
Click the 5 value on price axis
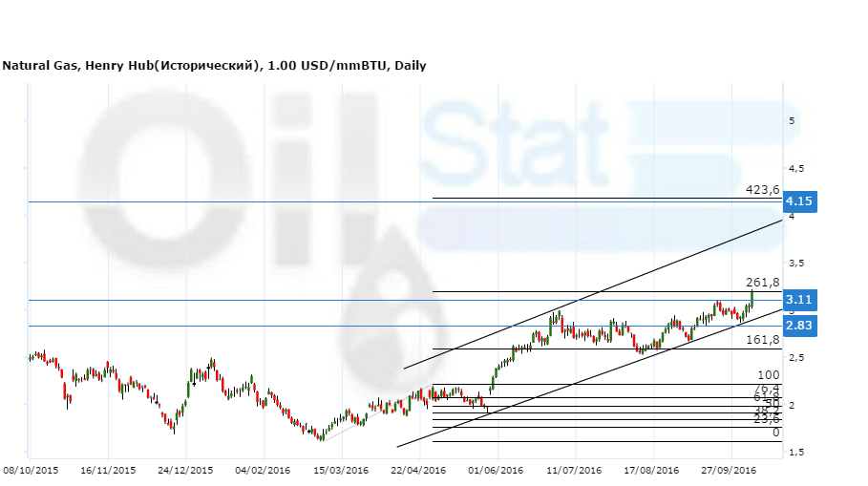[792, 120]
